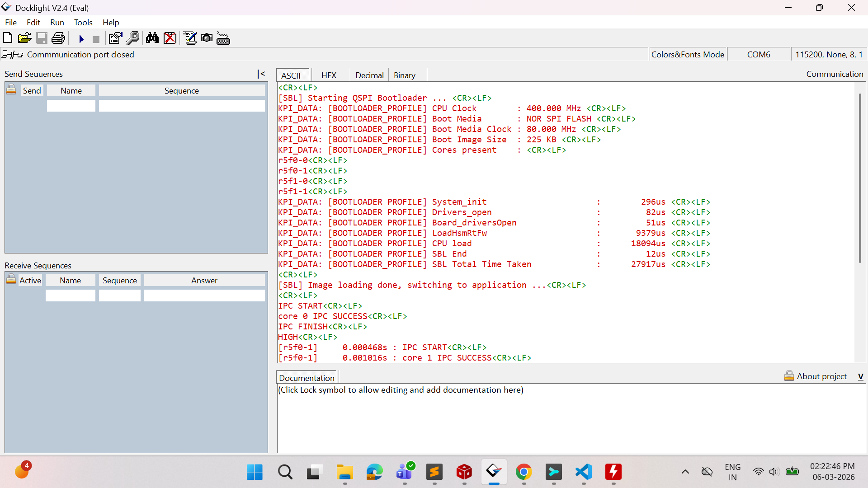
Task: Toggle the About project lock symbol
Action: point(789,375)
